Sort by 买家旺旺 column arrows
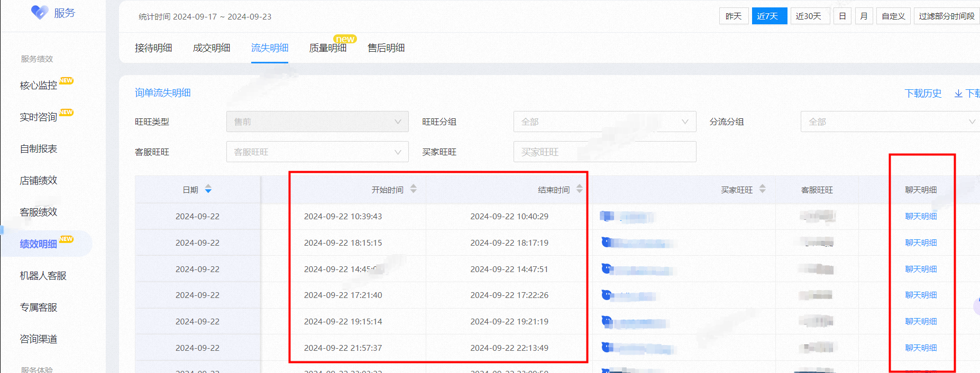This screenshot has height=373, width=980. (x=763, y=189)
